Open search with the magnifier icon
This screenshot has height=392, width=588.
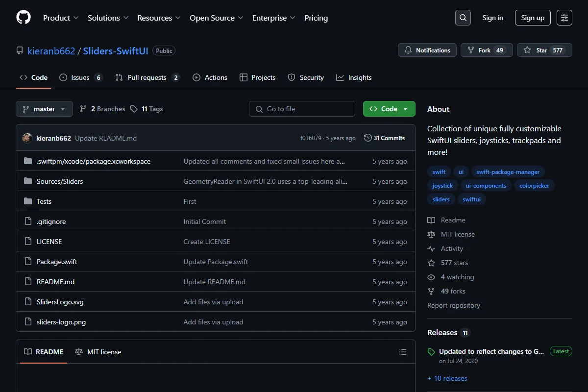click(463, 18)
